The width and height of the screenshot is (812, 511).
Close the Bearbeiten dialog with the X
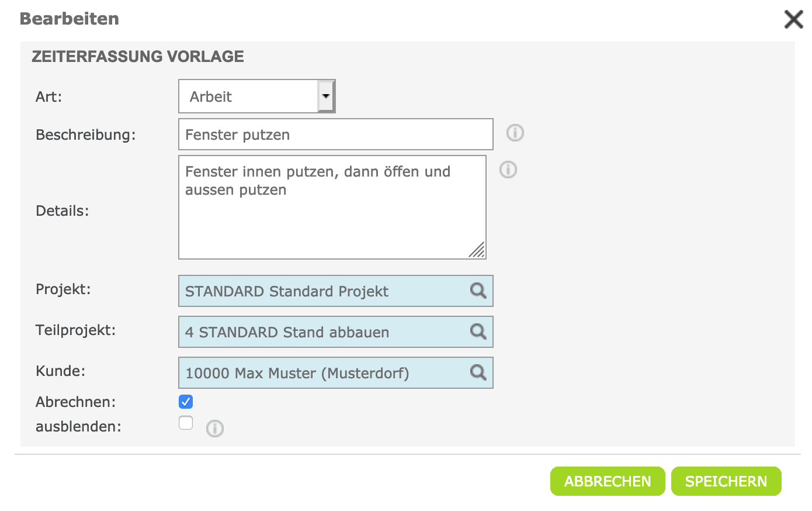click(x=793, y=19)
